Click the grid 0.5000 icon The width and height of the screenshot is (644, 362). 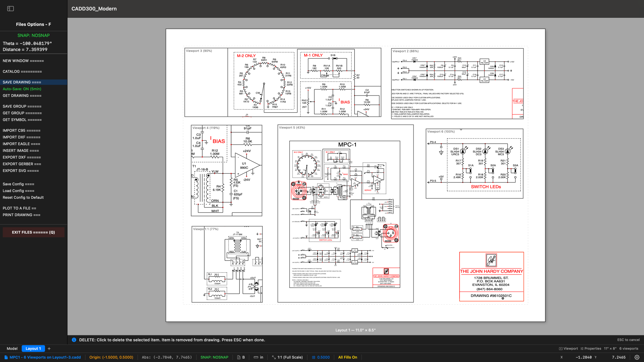[314, 357]
